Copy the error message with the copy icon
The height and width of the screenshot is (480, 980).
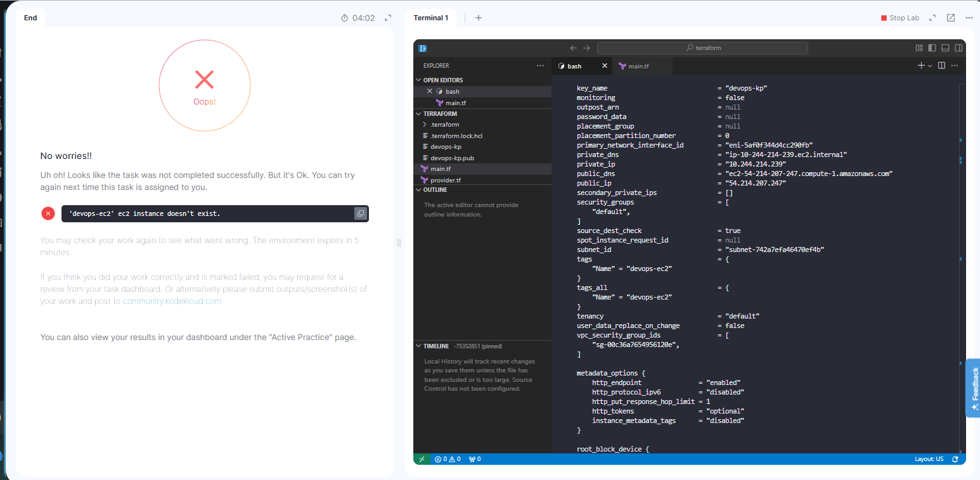[360, 214]
